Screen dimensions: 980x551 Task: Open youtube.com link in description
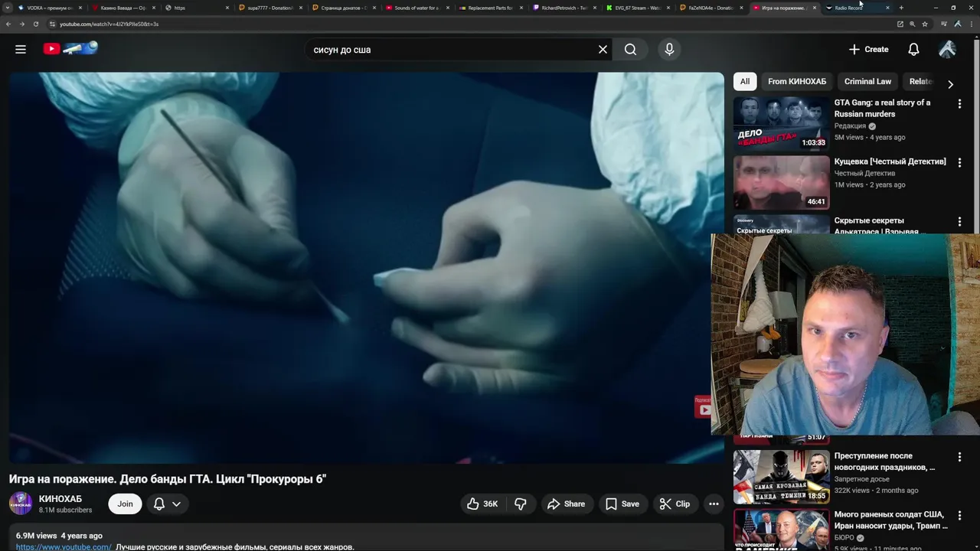[x=64, y=547]
